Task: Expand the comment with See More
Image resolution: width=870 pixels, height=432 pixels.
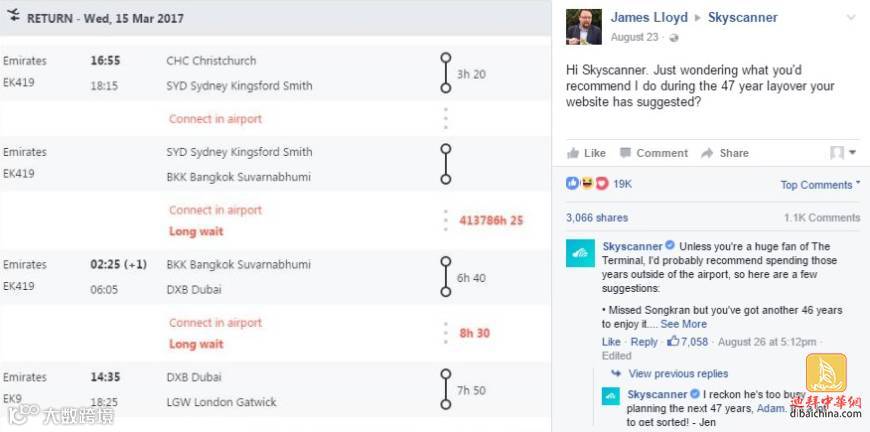Action: [684, 324]
